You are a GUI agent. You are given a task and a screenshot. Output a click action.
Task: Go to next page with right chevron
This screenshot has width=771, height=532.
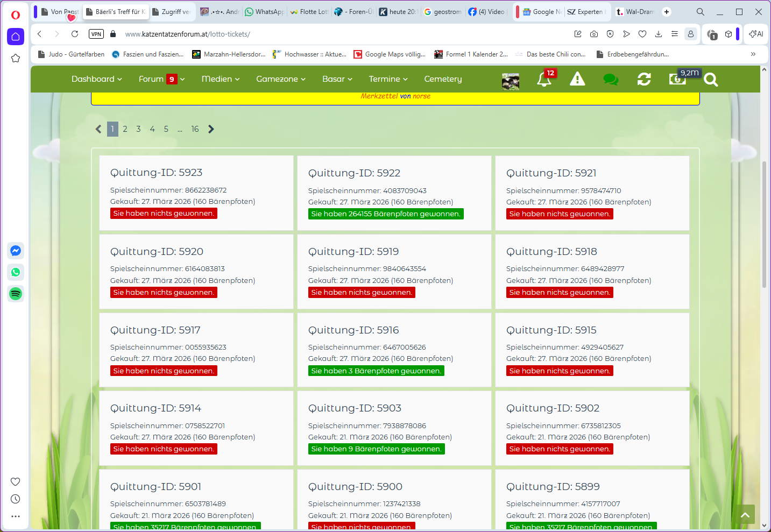click(211, 129)
